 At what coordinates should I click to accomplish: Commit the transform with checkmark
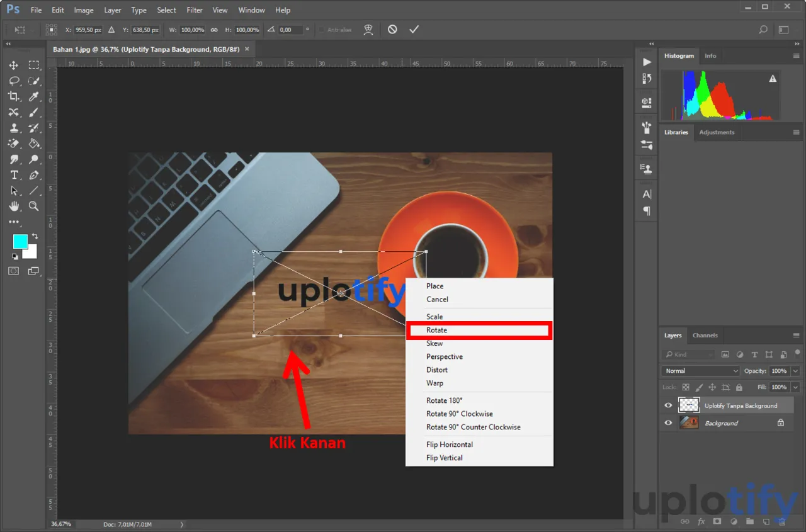pos(414,30)
